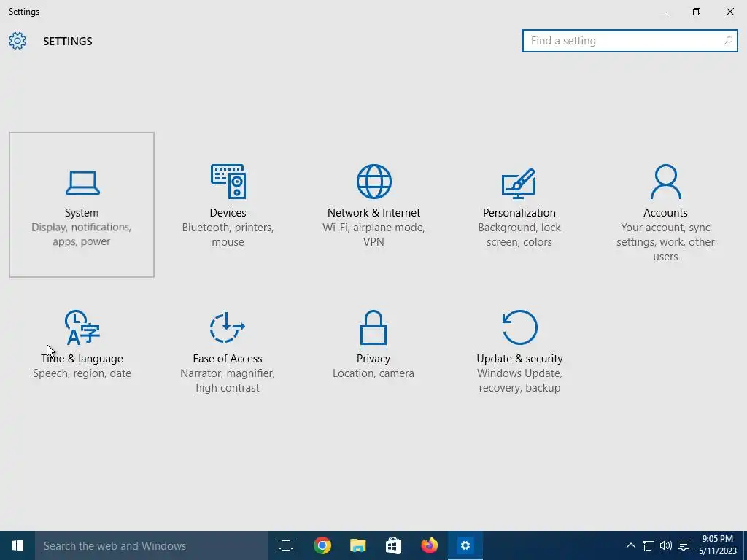Open Network & Internet globe icon
The height and width of the screenshot is (560, 747).
tap(374, 182)
